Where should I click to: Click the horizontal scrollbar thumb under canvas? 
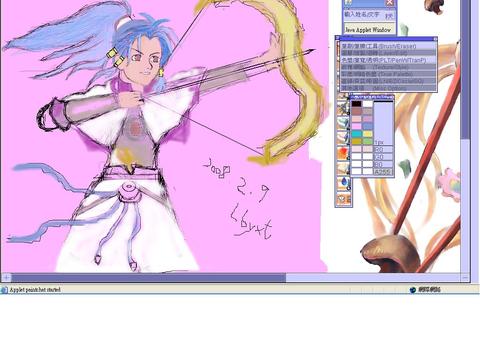[149, 278]
